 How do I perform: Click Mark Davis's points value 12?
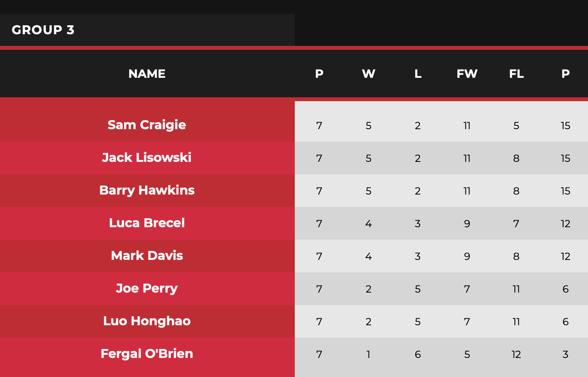pyautogui.click(x=565, y=256)
